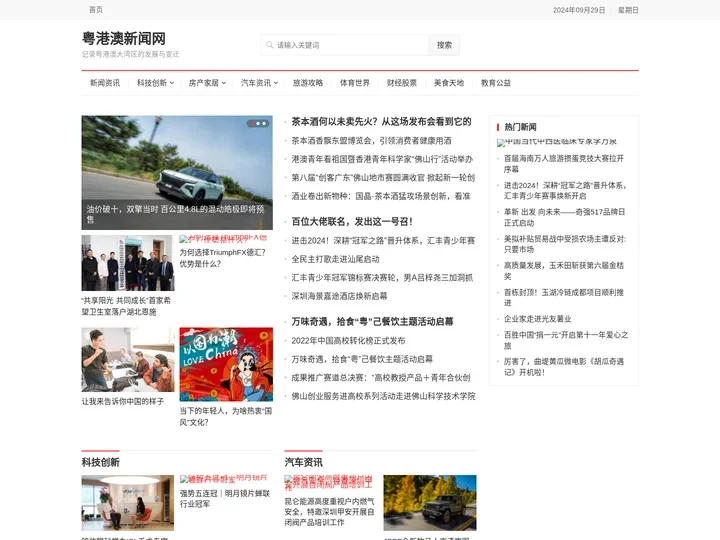The height and width of the screenshot is (540, 720).
Task: Open 汇丰青少年冠军锦标赛决赛轮 article
Action: 382,278
